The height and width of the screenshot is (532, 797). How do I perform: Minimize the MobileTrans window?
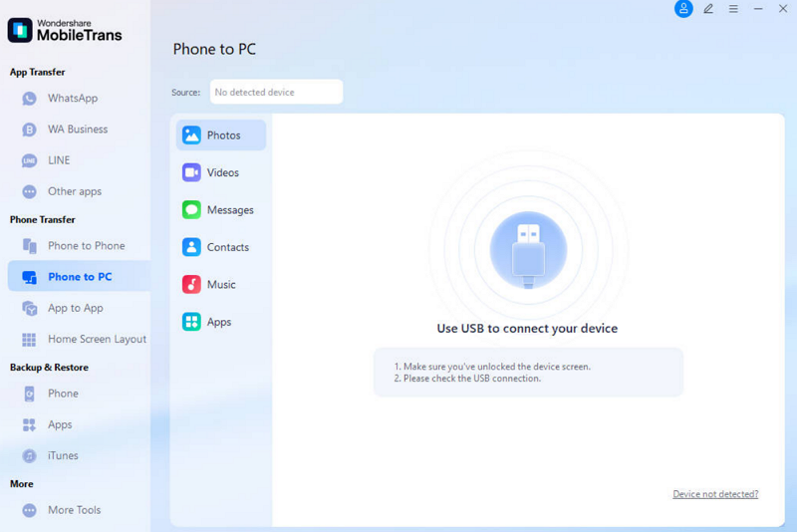click(758, 9)
